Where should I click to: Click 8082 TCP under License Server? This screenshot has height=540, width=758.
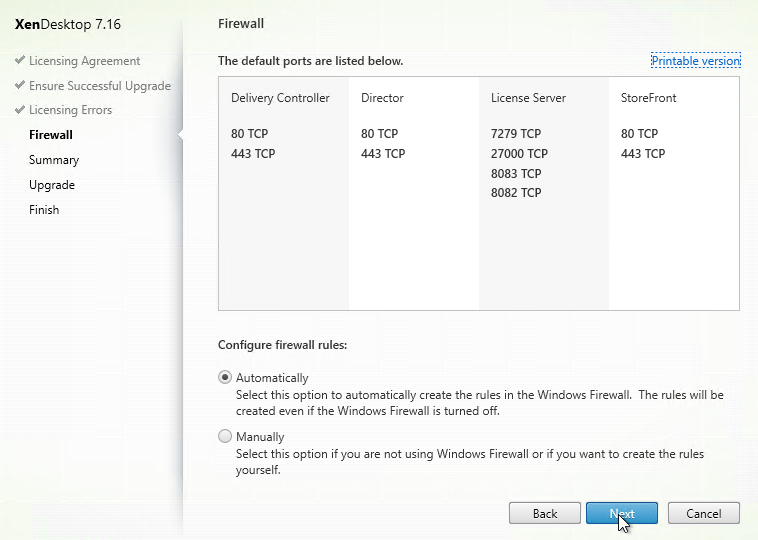click(516, 192)
